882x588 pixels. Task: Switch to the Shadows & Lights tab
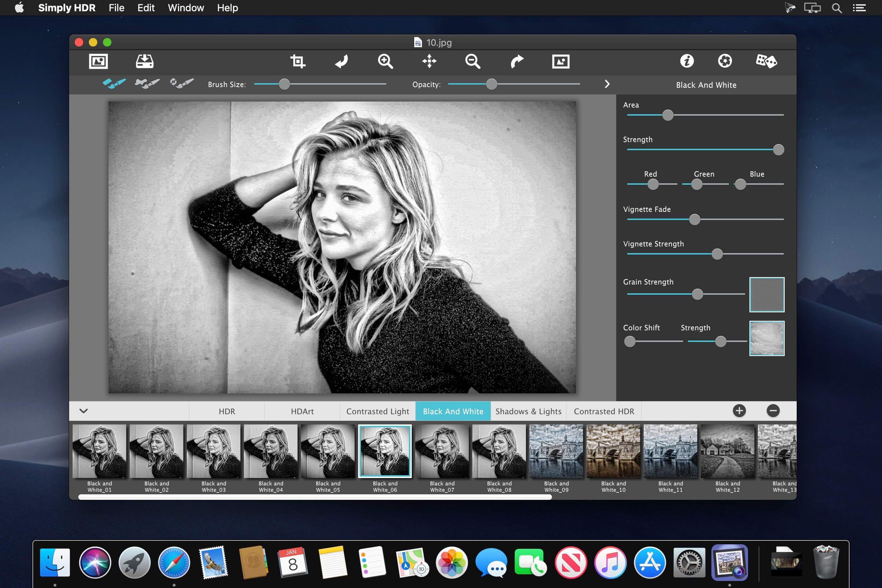tap(528, 411)
